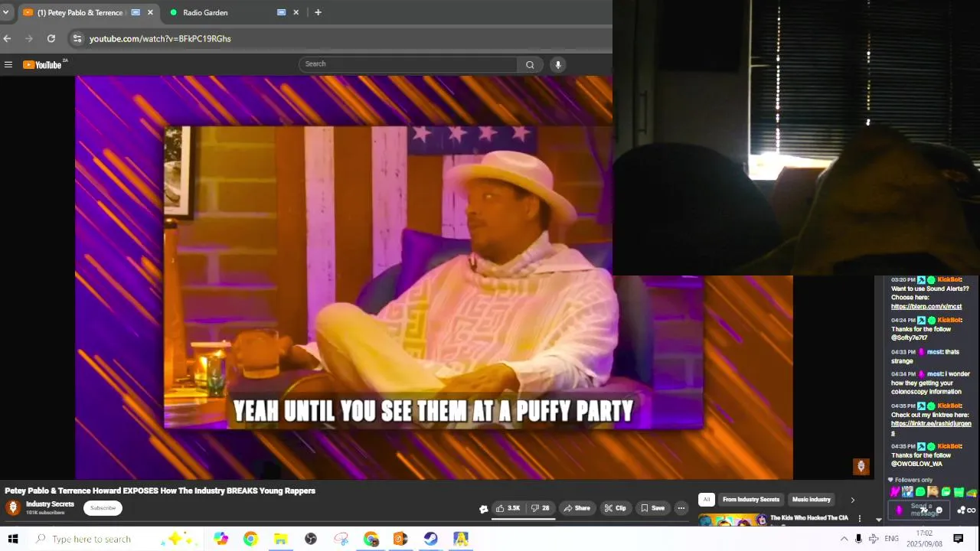Screen dimensions: 980x551
Task: Click the video player showing Puffy Party caption
Action: pyautogui.click(x=433, y=277)
